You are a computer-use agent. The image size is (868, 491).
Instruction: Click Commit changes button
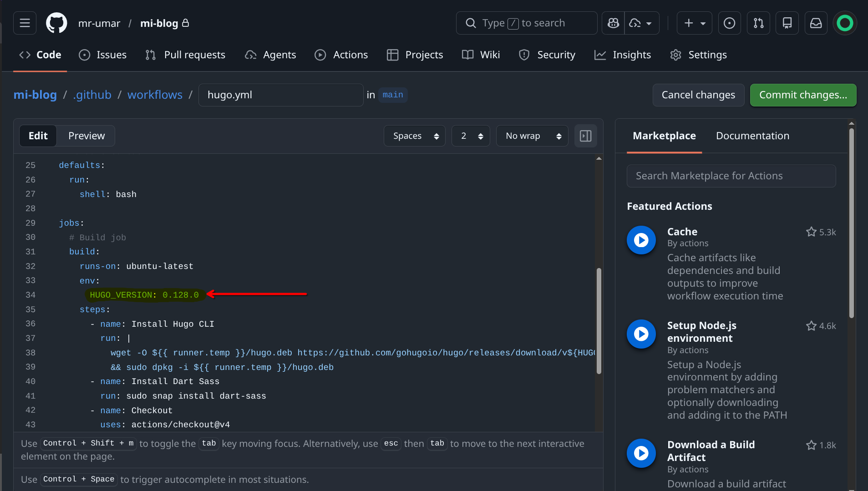[x=803, y=95]
